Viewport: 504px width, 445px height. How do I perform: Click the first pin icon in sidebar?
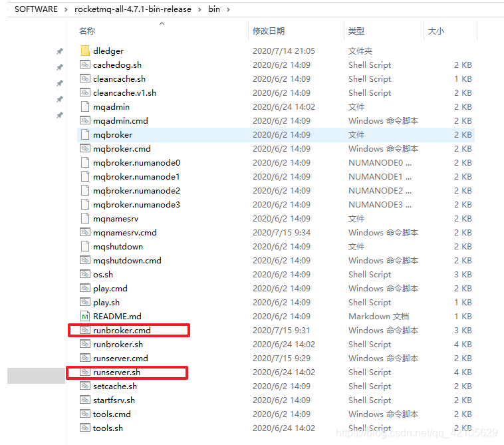(60, 51)
